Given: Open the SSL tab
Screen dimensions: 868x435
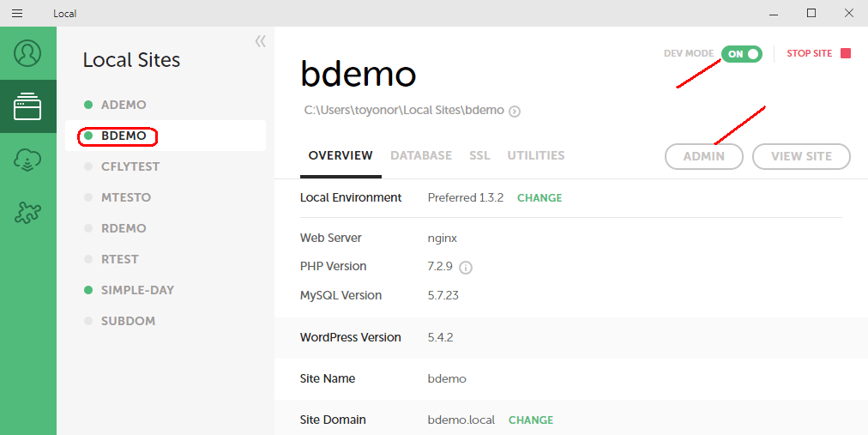Looking at the screenshot, I should [x=479, y=155].
